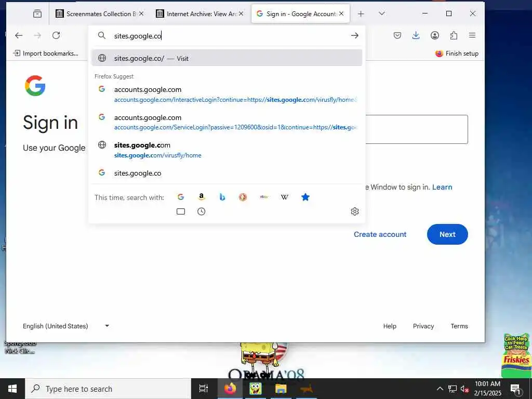Viewport: 532px width, 399px height.
Task: Close the Sign in Google Accounts tab
Action: click(341, 14)
